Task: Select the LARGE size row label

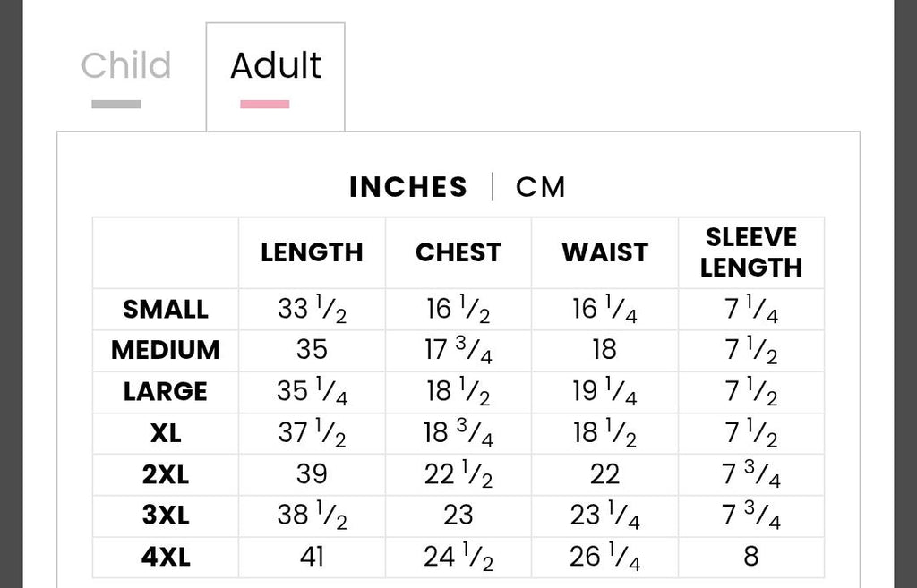Action: [166, 392]
